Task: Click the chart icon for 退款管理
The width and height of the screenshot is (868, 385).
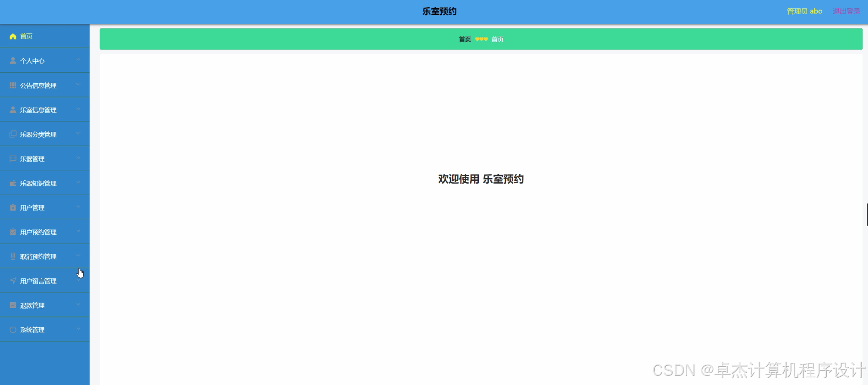Action: 13,305
